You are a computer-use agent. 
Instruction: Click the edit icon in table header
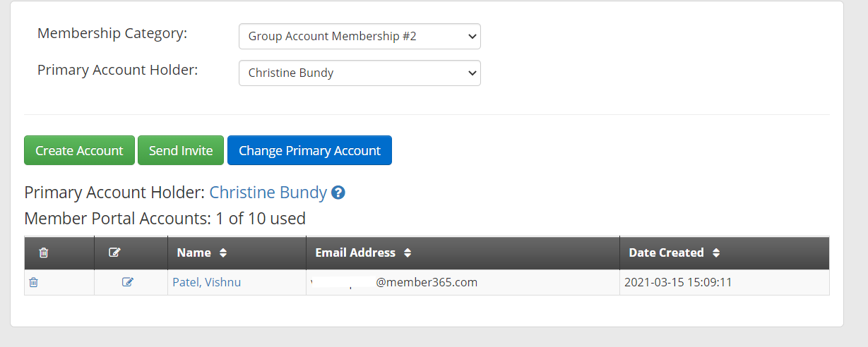coord(115,252)
